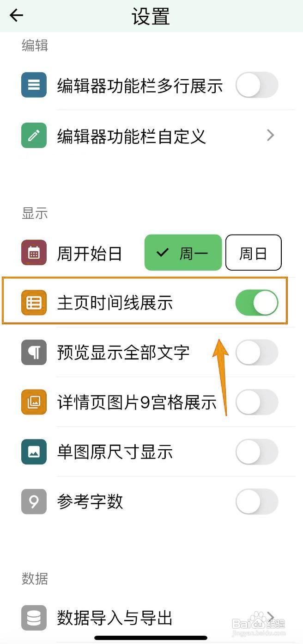Tap the single image original size icon

[33, 452]
